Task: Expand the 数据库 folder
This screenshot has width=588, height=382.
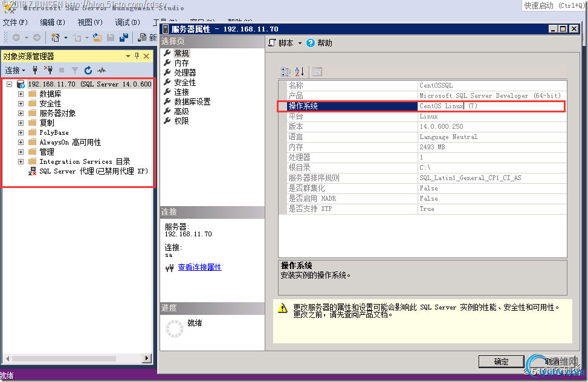Action: (x=21, y=94)
